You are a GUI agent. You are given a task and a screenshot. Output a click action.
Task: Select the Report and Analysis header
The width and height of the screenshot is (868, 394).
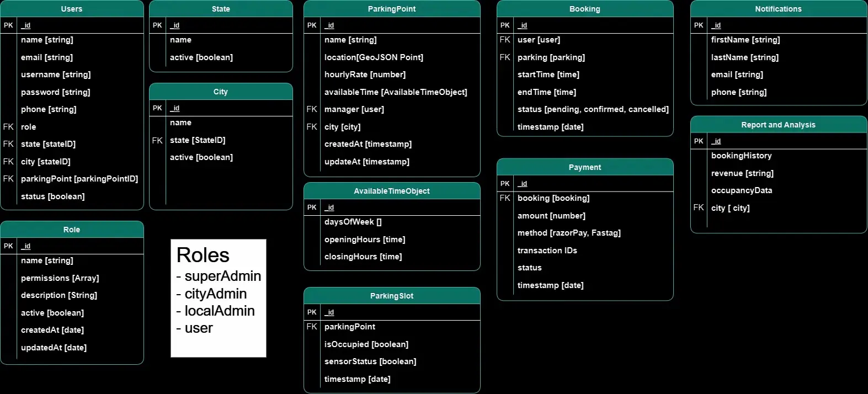click(778, 125)
